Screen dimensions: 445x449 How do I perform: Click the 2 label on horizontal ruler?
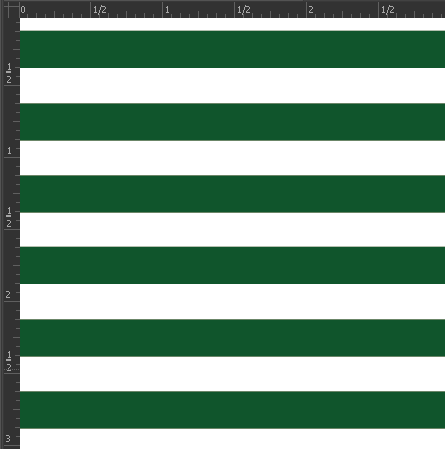pos(311,10)
